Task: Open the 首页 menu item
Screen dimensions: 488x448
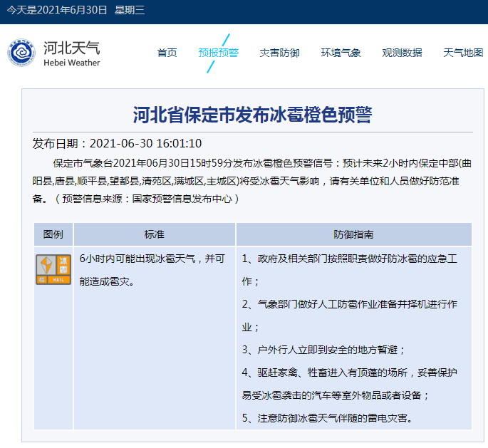Action: pos(167,53)
